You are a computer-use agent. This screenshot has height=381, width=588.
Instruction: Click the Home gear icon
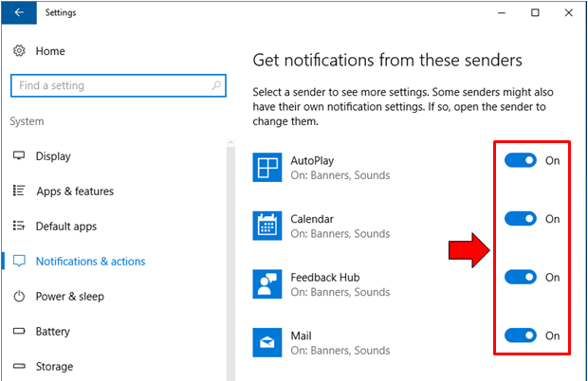point(19,50)
